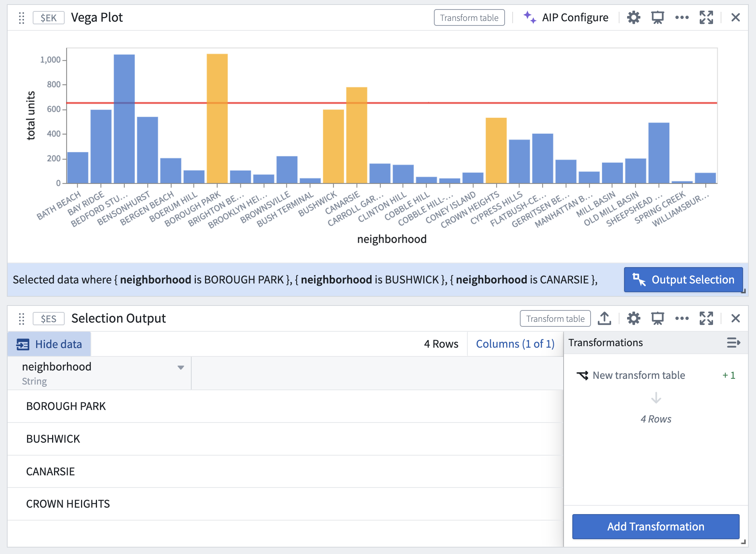Select the CROWN HEIGHTS table row
This screenshot has height=554, width=756.
[x=284, y=504]
